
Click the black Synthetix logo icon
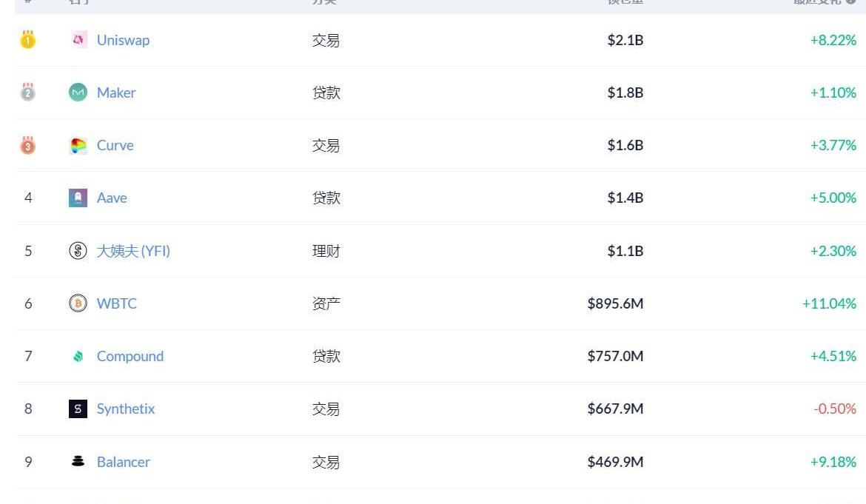click(78, 409)
